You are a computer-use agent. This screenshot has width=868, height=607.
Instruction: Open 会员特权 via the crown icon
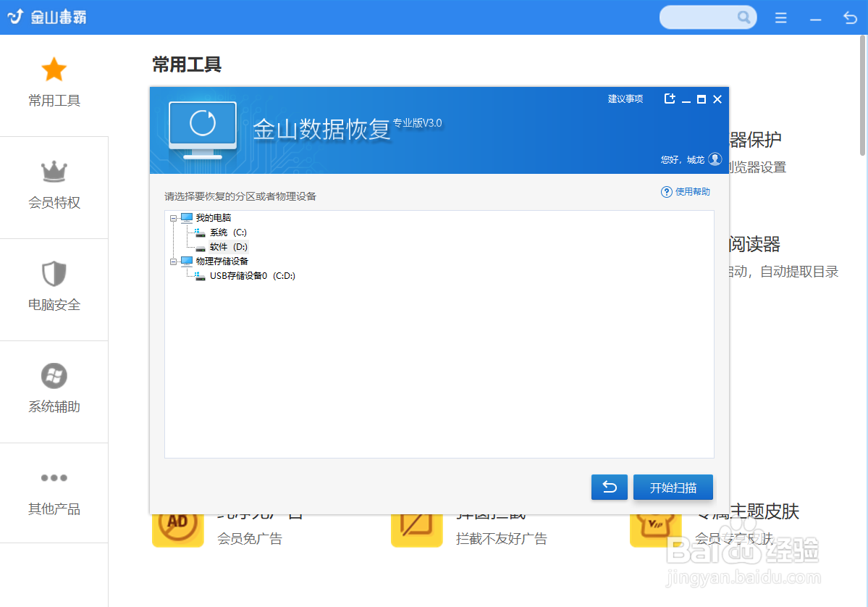pyautogui.click(x=54, y=172)
